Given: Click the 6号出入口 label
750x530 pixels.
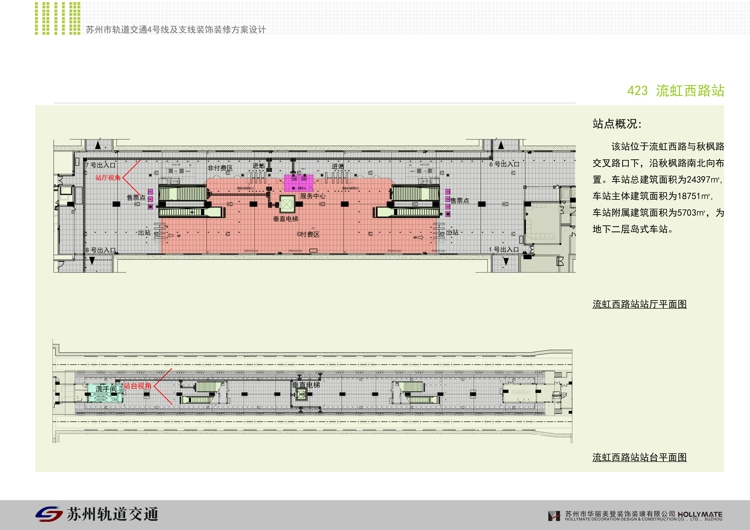Looking at the screenshot, I should (x=504, y=164).
